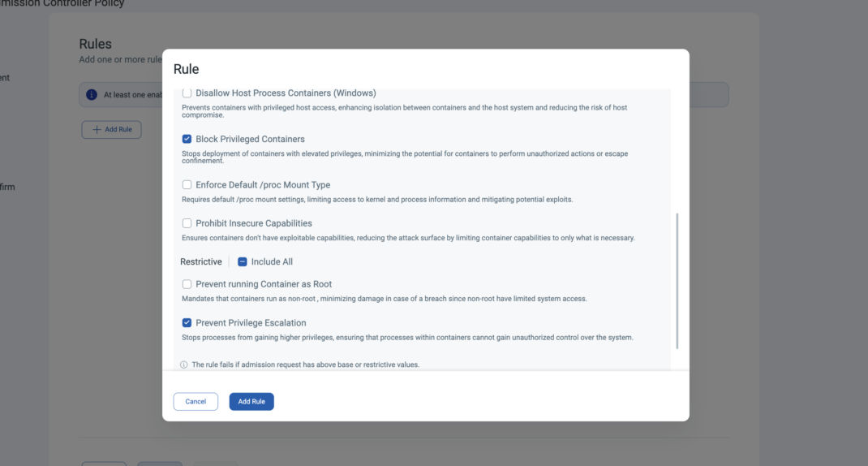Check Prohibit Insecure Capabilities

[x=187, y=223]
